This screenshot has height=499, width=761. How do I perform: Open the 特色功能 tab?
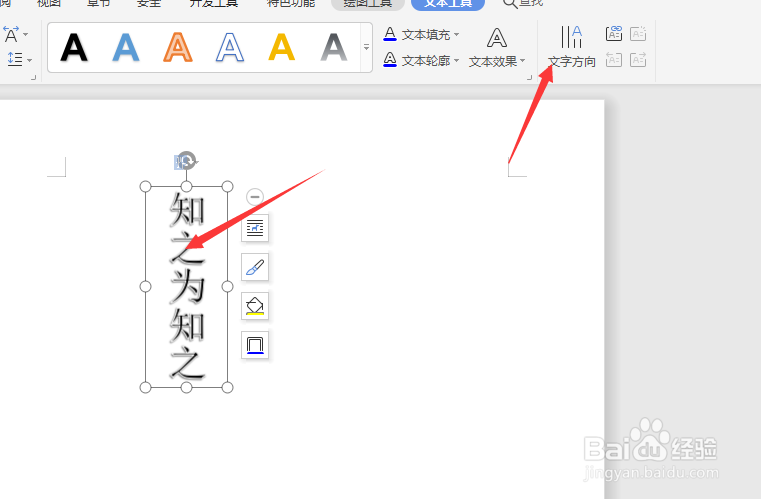point(291,3)
